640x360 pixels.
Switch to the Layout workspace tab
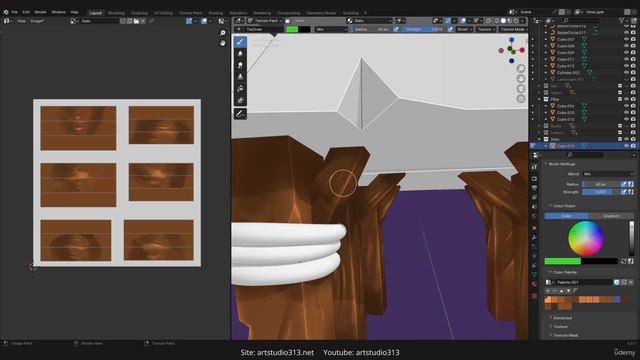pos(96,13)
